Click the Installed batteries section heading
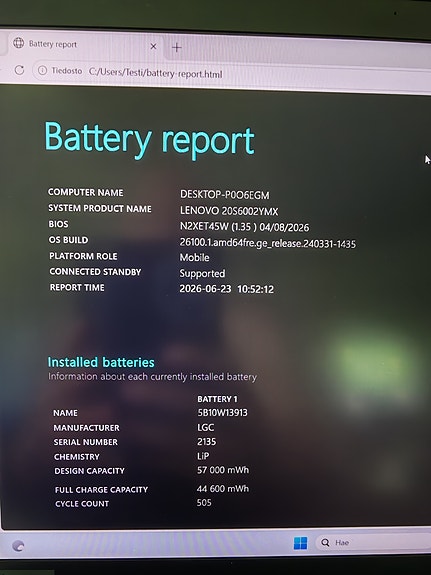The image size is (431, 575). 101,362
